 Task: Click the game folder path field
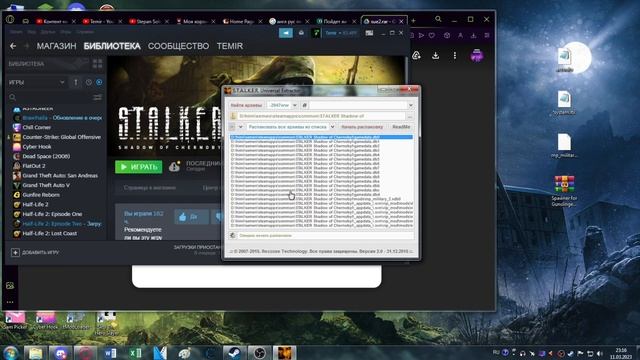click(321, 116)
